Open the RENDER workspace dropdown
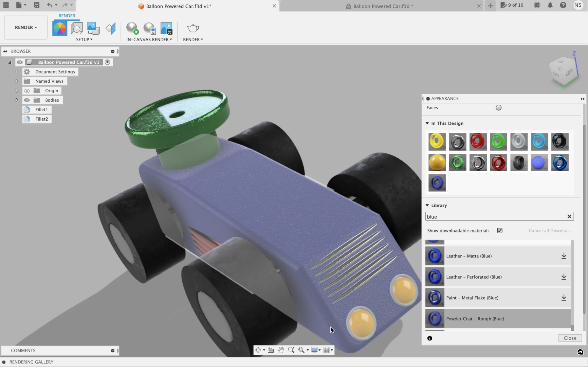The image size is (588, 367). [25, 27]
